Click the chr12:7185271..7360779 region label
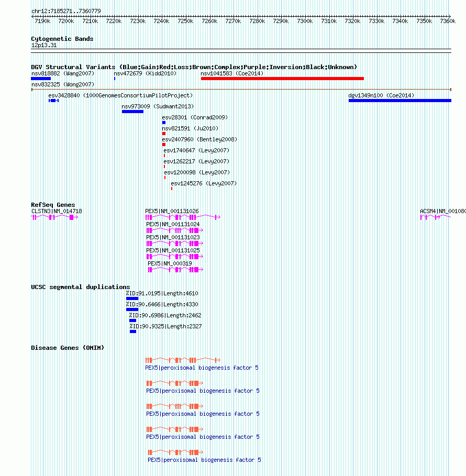Screen dimensions: 466x476 tap(66, 11)
